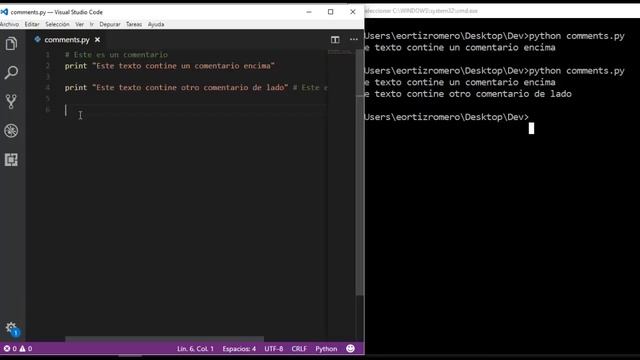Open the Debug view in activity bar
The height and width of the screenshot is (360, 640).
(x=11, y=131)
